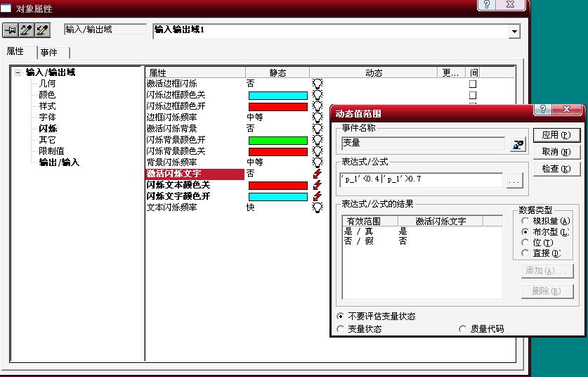The height and width of the screenshot is (377, 588).
Task: Click the help button of 动态值范围 dialog
Action: click(x=543, y=109)
